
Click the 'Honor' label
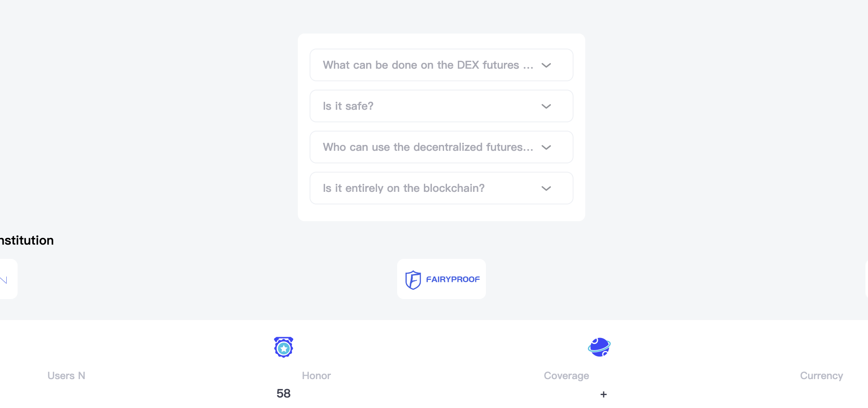(316, 376)
